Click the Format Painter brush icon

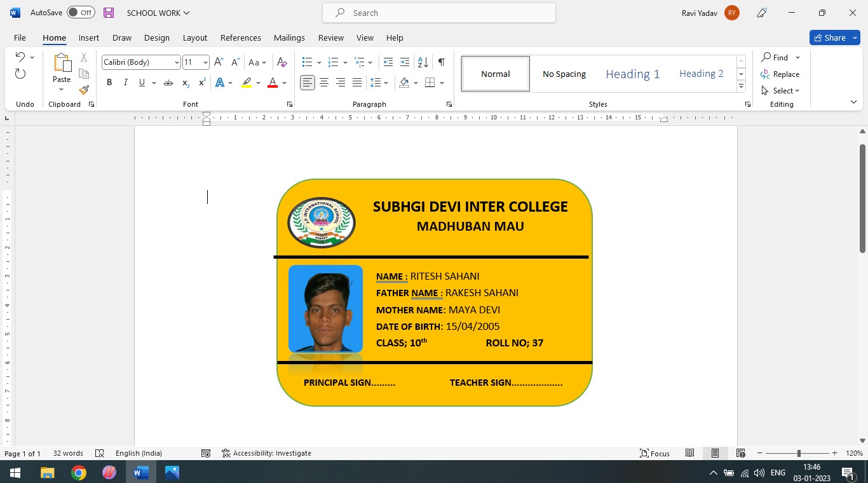[x=84, y=90]
